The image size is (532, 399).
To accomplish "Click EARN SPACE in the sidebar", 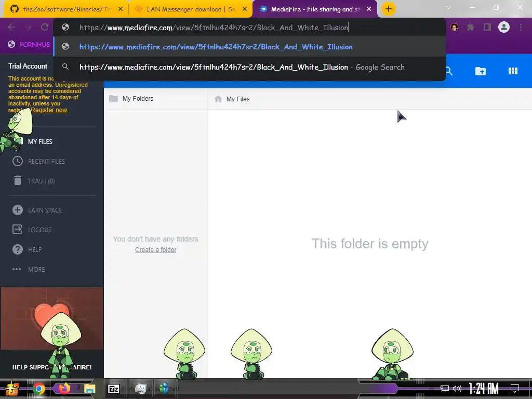I will pos(45,210).
